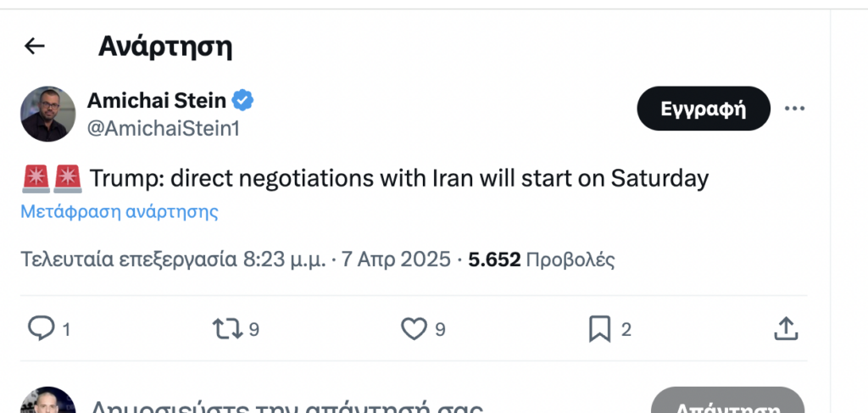Share the post via upload arrow icon

(x=786, y=328)
